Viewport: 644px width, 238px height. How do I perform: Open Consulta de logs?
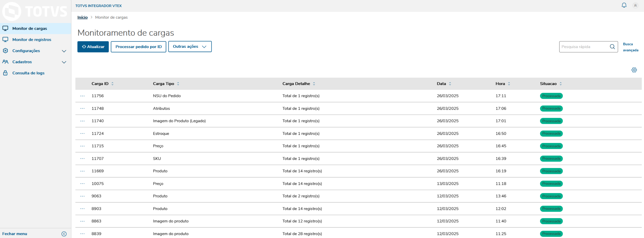click(x=28, y=73)
